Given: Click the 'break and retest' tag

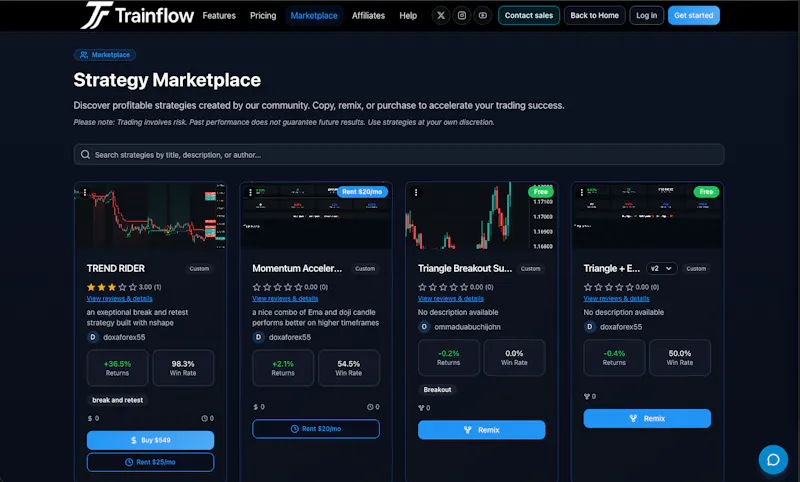Looking at the screenshot, I should 117,400.
